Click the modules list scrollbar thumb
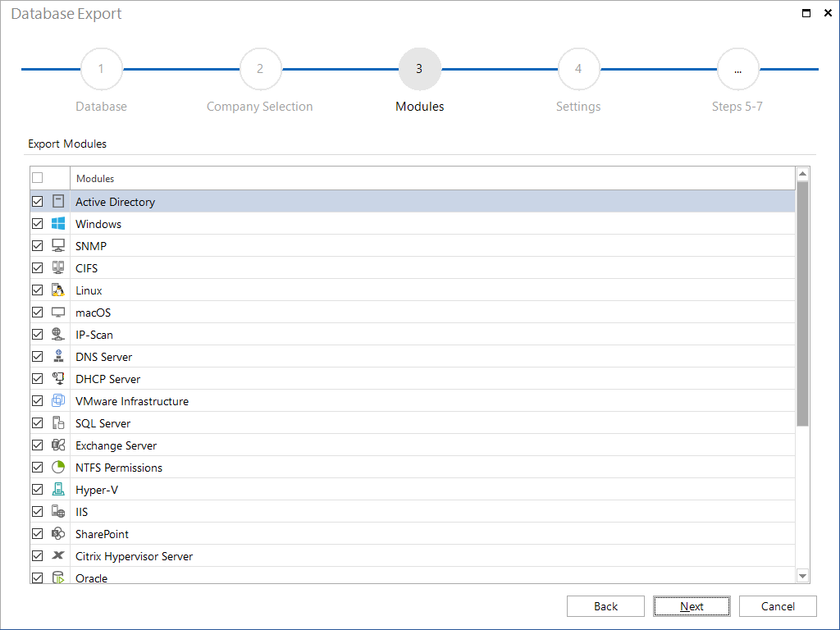840x630 pixels. (802, 304)
